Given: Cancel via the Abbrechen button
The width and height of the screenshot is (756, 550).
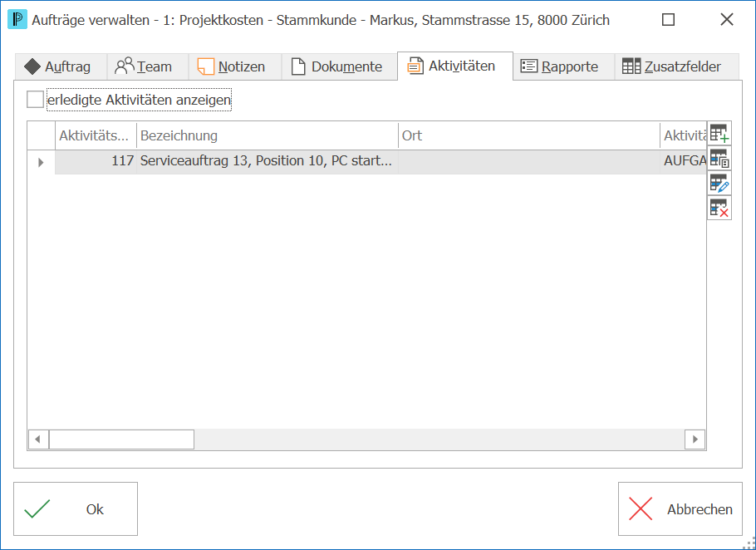Looking at the screenshot, I should tap(680, 509).
